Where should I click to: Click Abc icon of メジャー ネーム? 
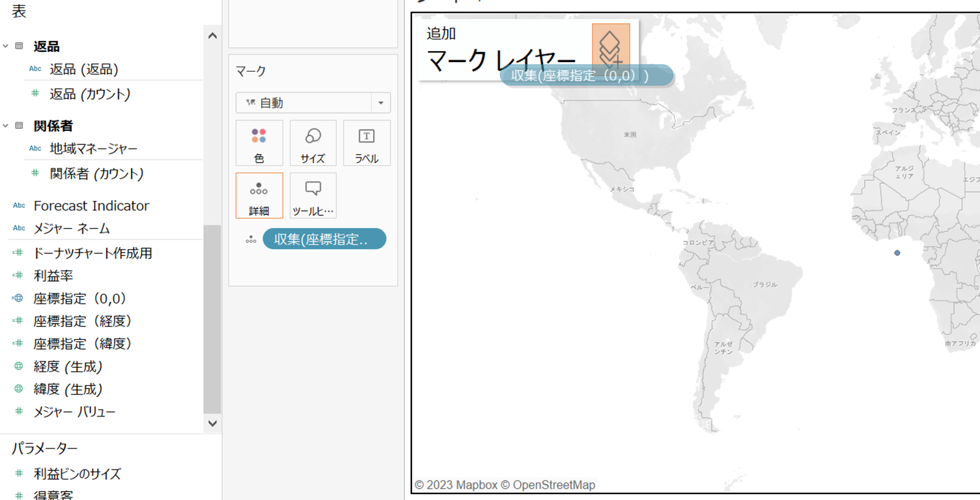pyautogui.click(x=19, y=228)
